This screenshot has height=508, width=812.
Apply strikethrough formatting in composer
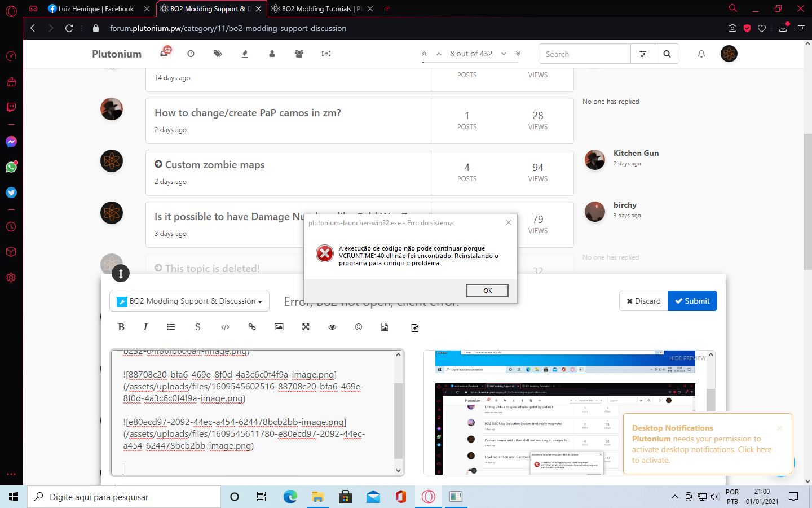click(x=198, y=327)
